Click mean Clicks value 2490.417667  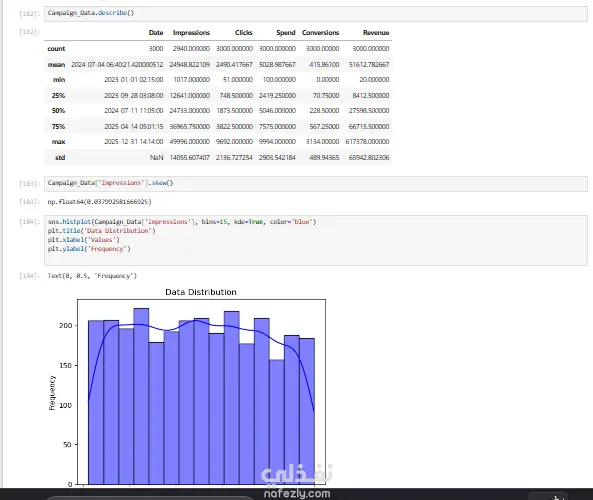[x=234, y=65]
